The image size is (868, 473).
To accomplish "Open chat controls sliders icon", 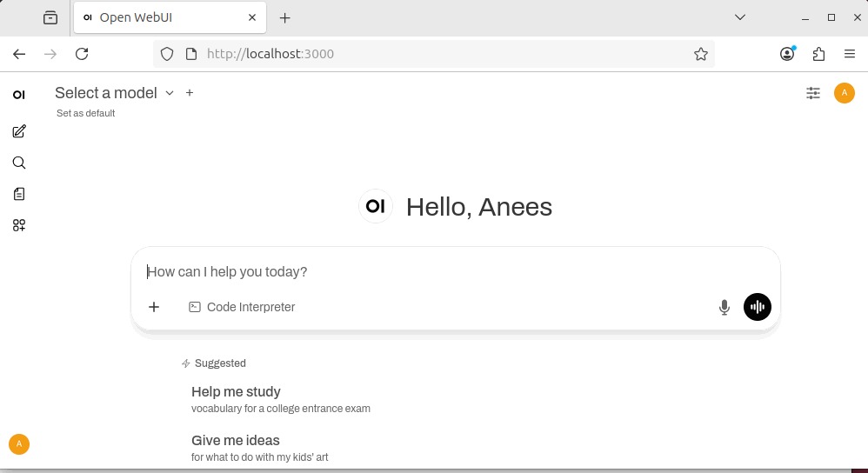I will click(813, 93).
